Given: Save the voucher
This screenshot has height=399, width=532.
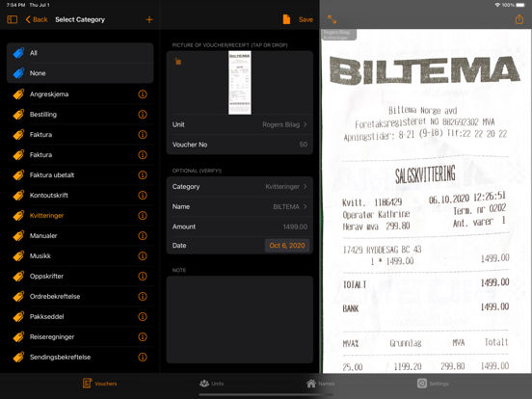Looking at the screenshot, I should 306,19.
